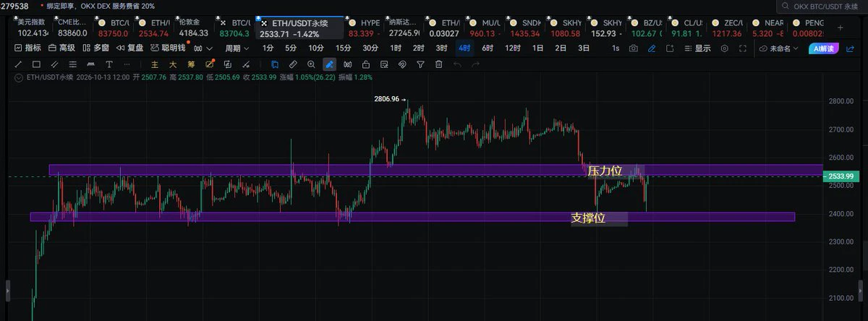The height and width of the screenshot is (321, 868).
Task: Delete drawings with trash icon
Action: coord(438,64)
